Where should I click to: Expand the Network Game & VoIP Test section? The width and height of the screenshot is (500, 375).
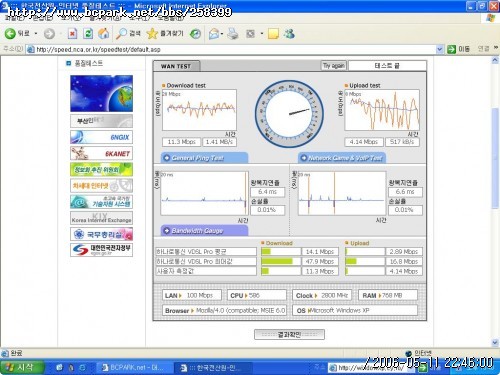pos(342,158)
